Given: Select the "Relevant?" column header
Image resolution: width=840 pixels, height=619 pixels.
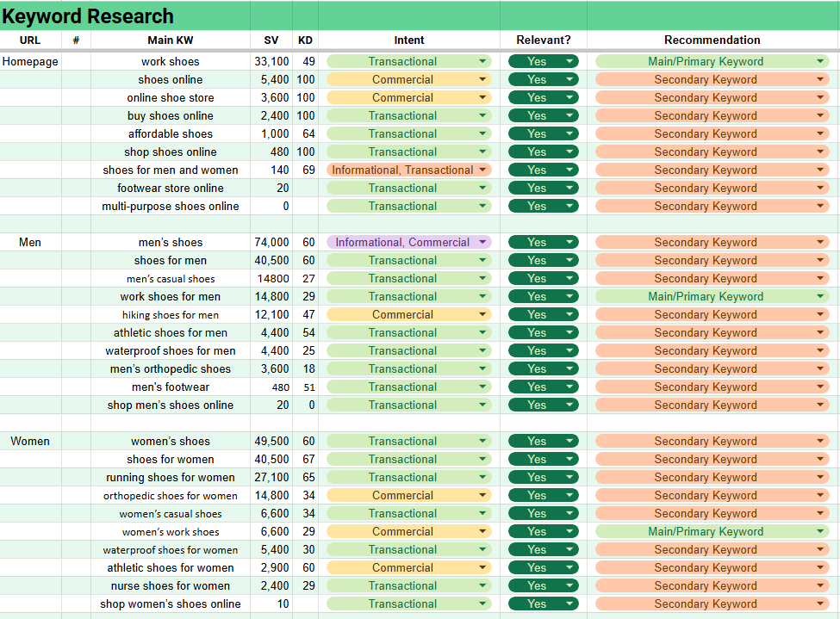Looking at the screenshot, I should 543,40.
